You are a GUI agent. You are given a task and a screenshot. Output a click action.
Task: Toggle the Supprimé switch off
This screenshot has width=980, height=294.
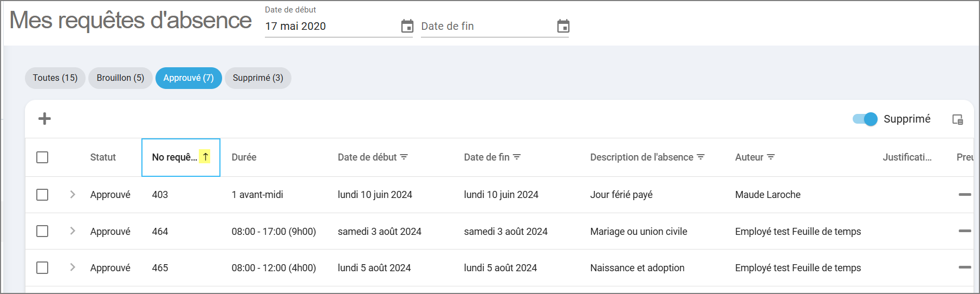tap(865, 119)
